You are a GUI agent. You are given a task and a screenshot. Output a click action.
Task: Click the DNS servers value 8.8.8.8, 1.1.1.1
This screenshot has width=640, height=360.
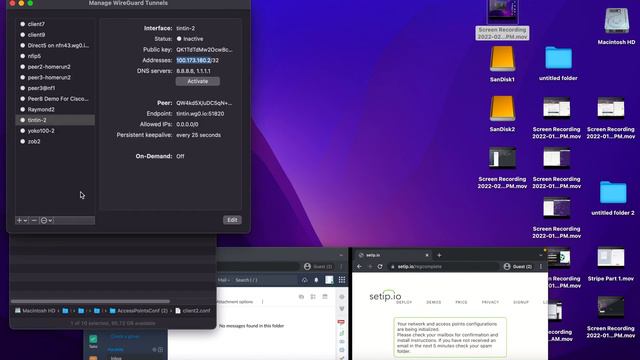(x=193, y=71)
